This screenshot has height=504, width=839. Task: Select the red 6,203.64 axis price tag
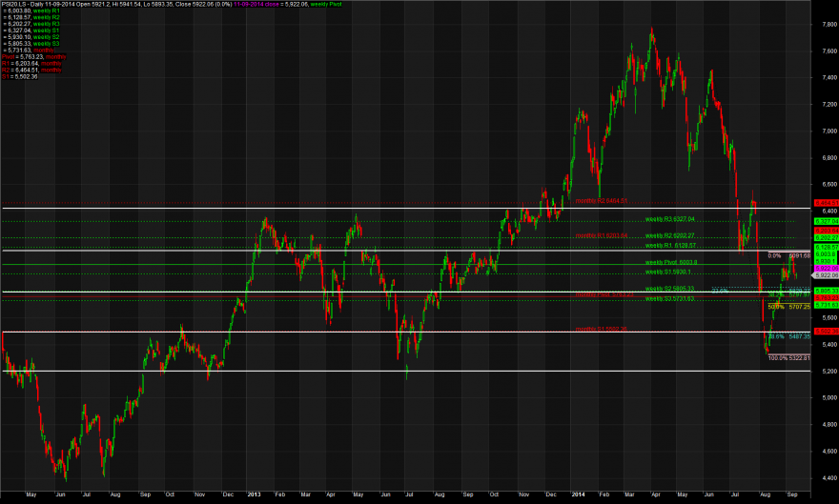(827, 231)
